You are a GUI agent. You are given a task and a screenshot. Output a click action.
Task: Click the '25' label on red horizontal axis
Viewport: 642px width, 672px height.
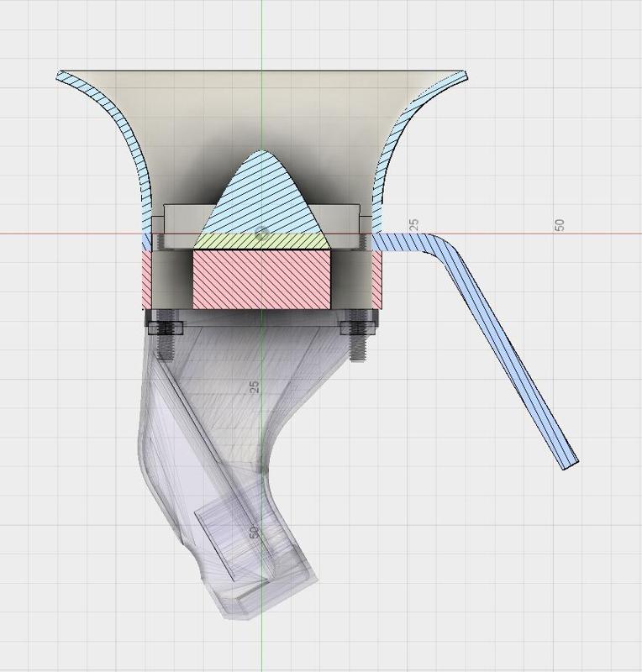click(413, 224)
